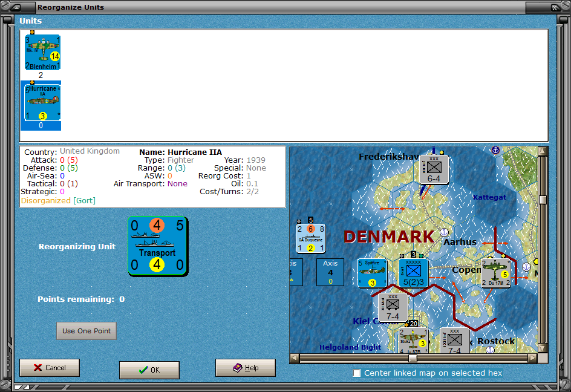Image resolution: width=571 pixels, height=392 pixels.
Task: Click the Cost/Turns 2/2 value
Action: (252, 191)
